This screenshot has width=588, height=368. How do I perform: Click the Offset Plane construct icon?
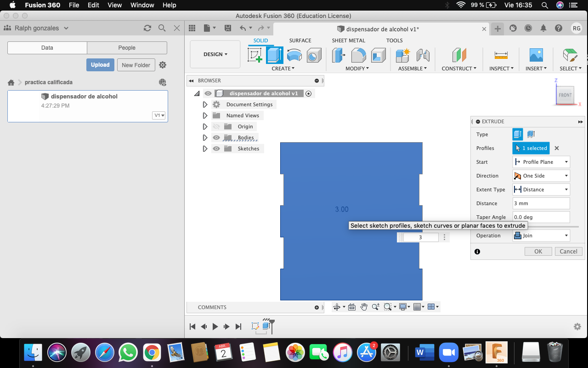coord(459,55)
